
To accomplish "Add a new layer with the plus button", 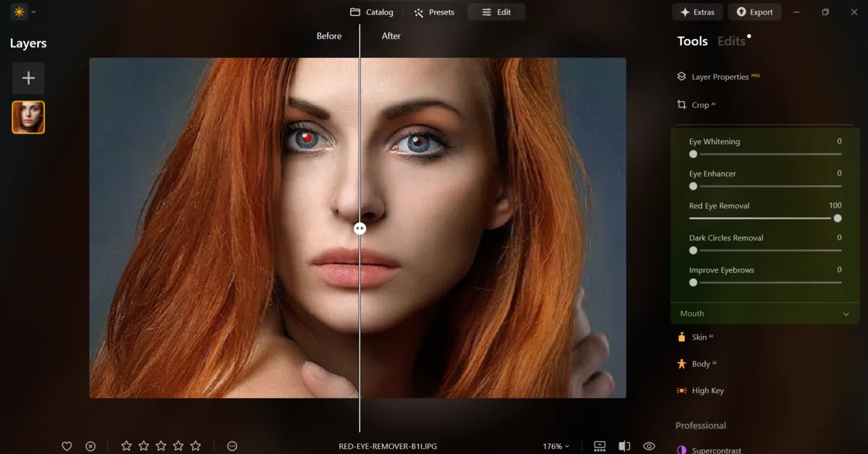I will 28,77.
